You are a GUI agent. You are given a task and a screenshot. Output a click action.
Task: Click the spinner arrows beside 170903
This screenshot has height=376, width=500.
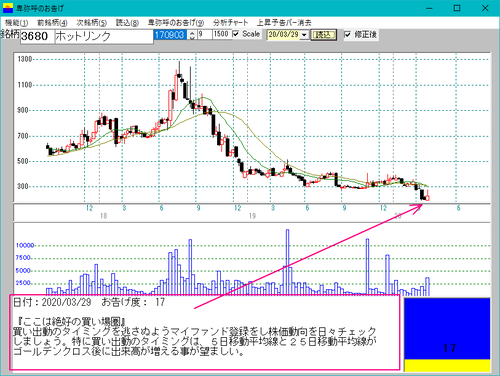tap(192, 35)
